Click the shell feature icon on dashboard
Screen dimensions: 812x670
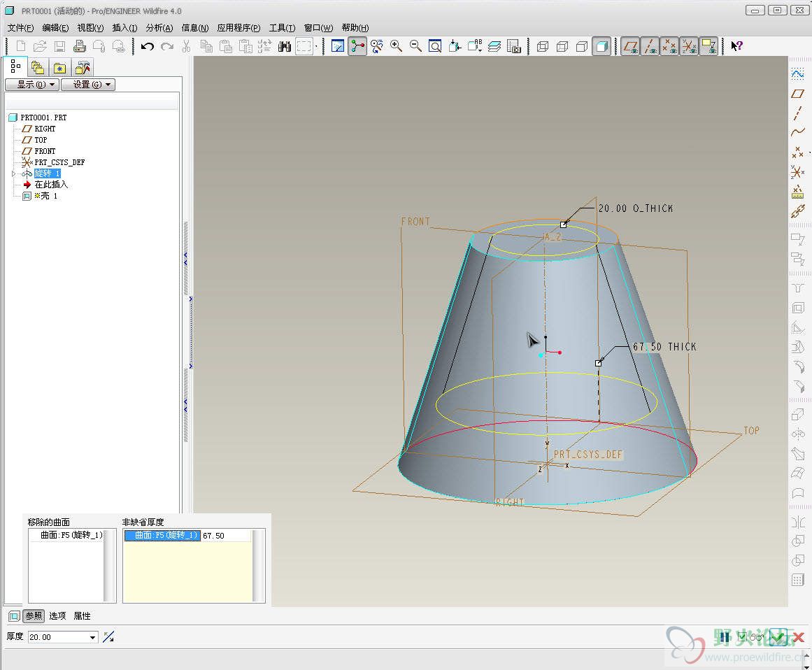[14, 615]
